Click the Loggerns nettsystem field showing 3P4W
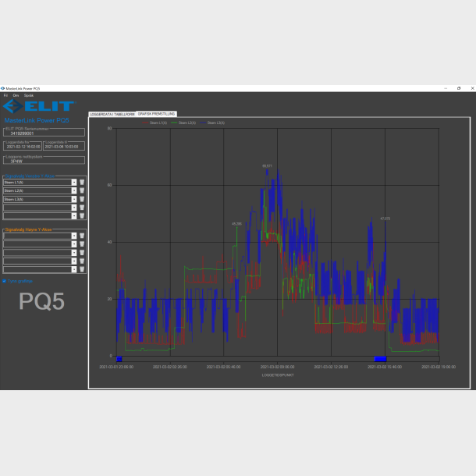Image resolution: width=476 pixels, height=476 pixels. (44, 160)
